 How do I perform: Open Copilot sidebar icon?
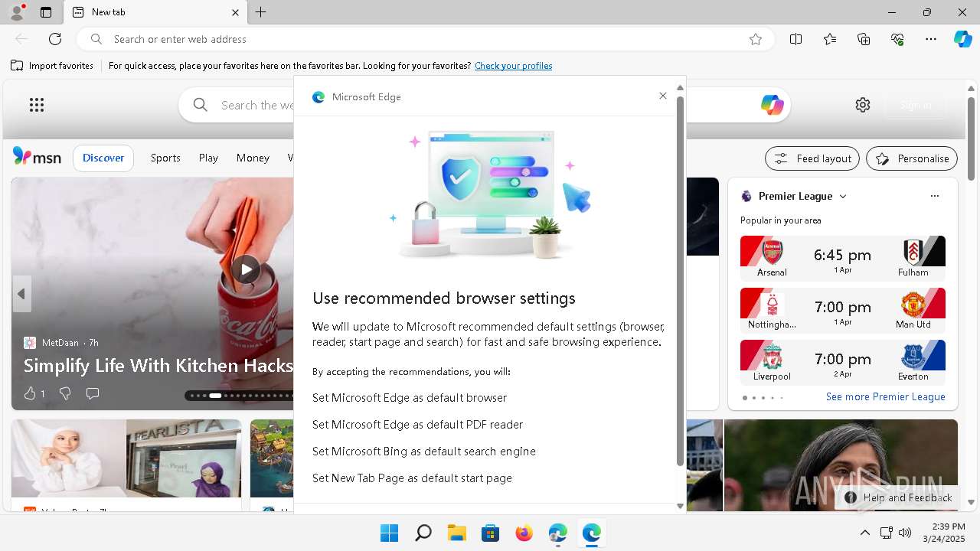pos(963,39)
